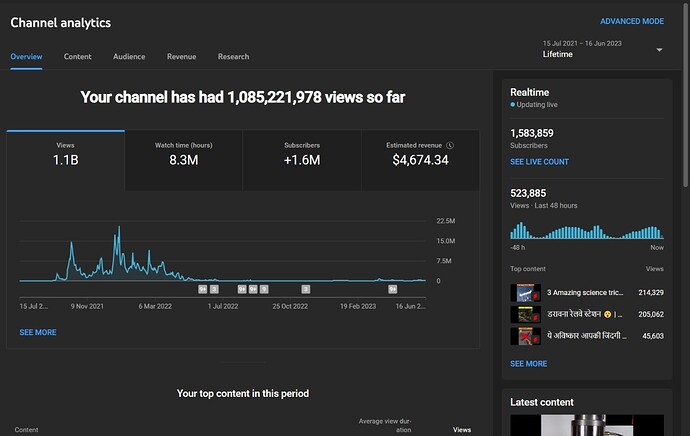Click SEE MORE below the views chart
This screenshot has height=436, width=690.
click(38, 332)
